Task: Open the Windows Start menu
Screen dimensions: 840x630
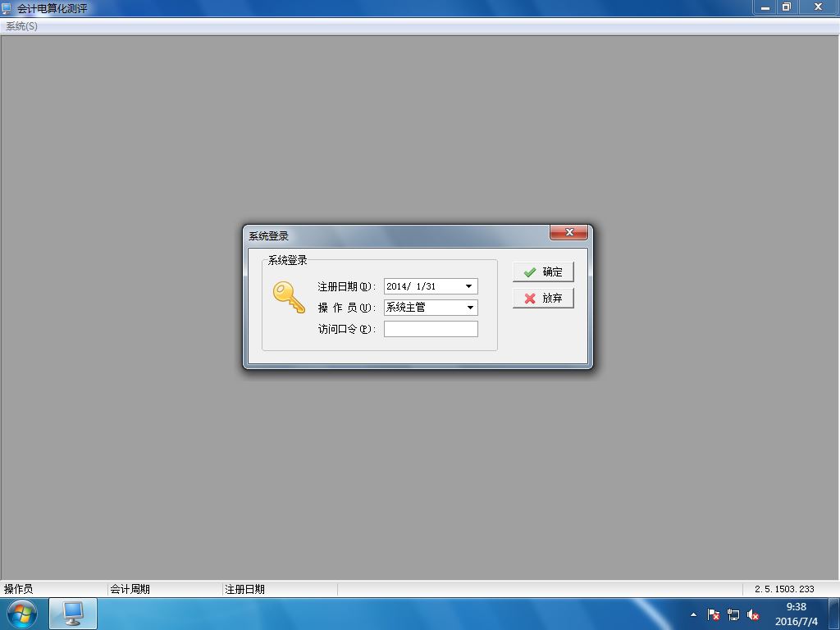Action: click(22, 614)
